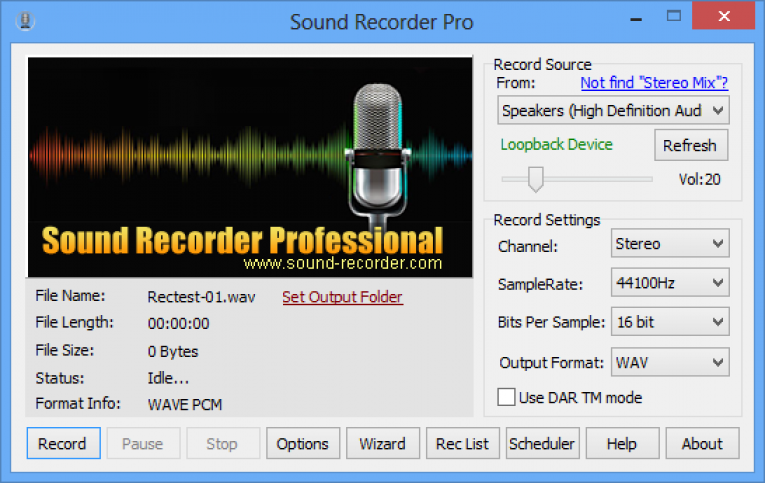Open the Rec List
The height and width of the screenshot is (483, 765).
pyautogui.click(x=463, y=443)
